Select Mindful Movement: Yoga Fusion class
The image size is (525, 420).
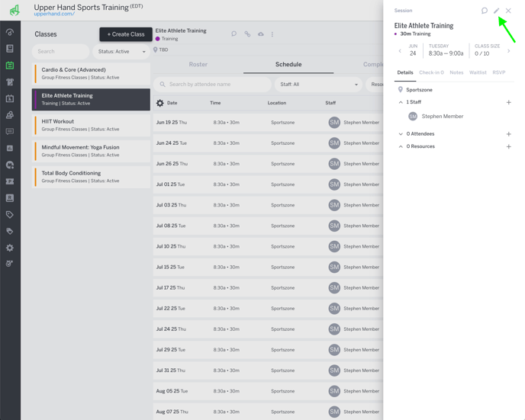coord(91,151)
